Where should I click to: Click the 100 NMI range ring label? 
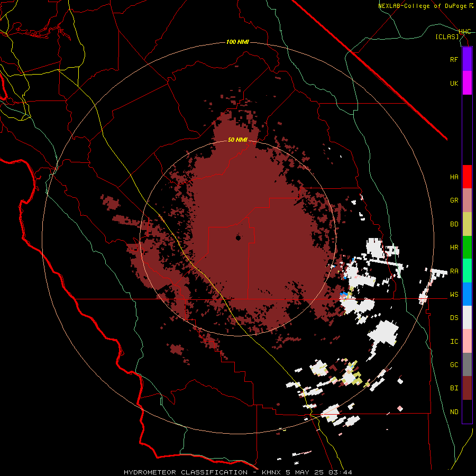237,42
